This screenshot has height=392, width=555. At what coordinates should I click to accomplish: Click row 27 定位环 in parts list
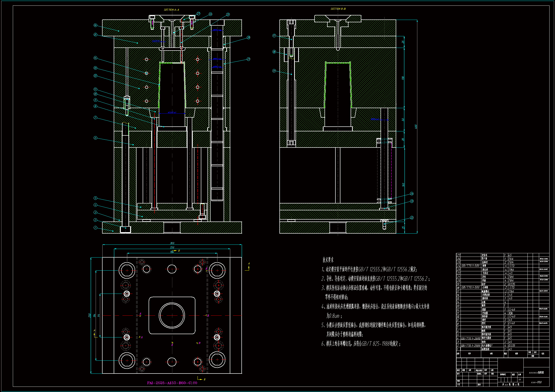[484, 255]
